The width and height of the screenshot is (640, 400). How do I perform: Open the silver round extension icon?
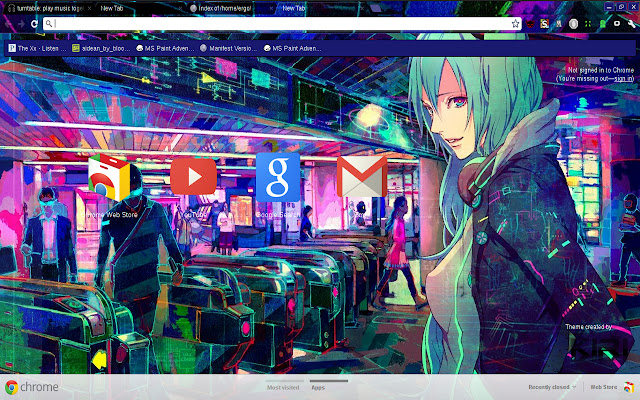[x=573, y=24]
